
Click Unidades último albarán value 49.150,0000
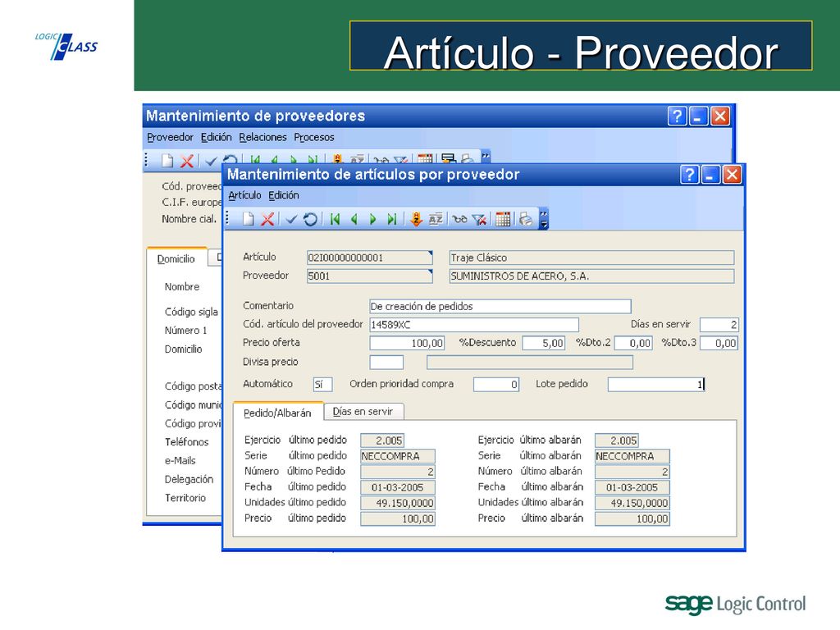[632, 503]
